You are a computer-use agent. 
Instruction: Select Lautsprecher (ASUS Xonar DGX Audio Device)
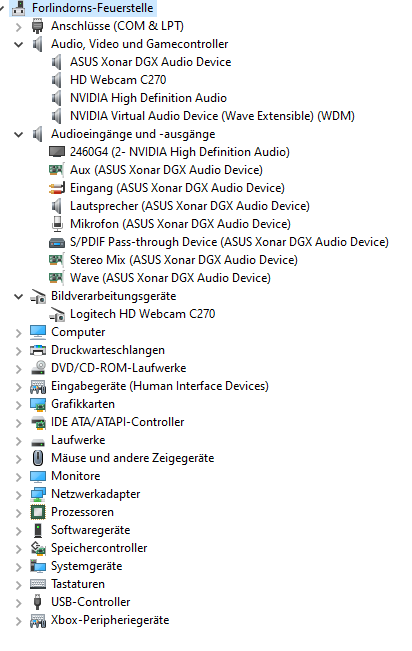tap(190, 206)
